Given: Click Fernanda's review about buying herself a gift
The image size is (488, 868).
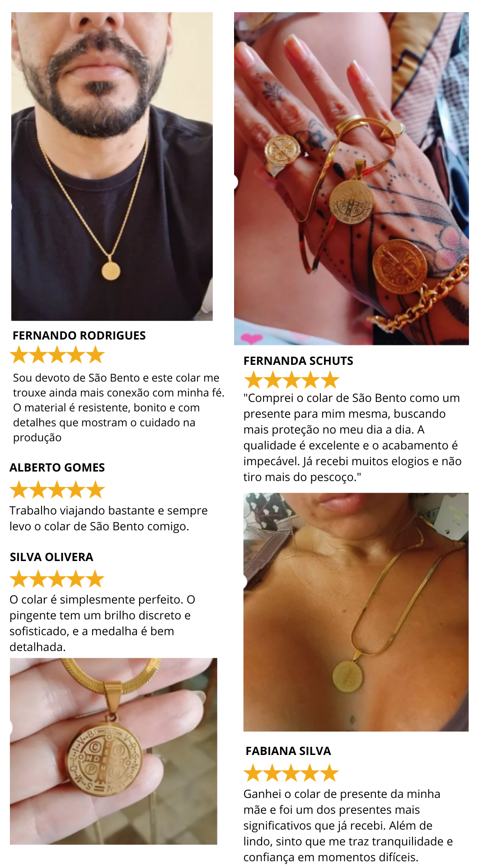Looking at the screenshot, I should tap(352, 437).
